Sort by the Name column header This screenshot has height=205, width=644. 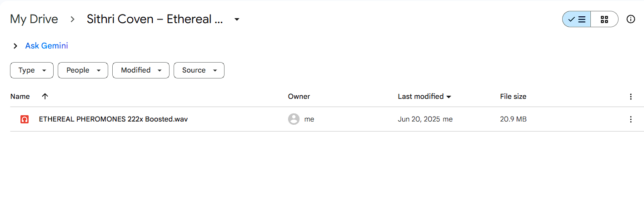coord(20,97)
